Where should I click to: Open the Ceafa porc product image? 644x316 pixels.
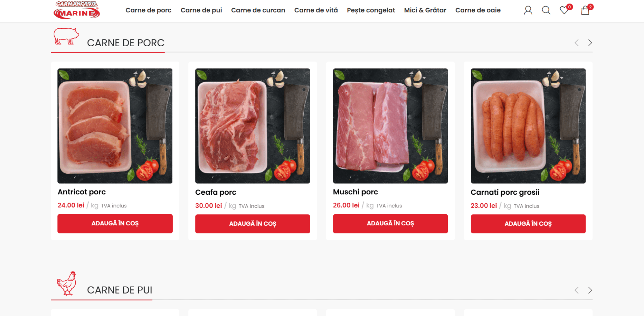pos(252,126)
